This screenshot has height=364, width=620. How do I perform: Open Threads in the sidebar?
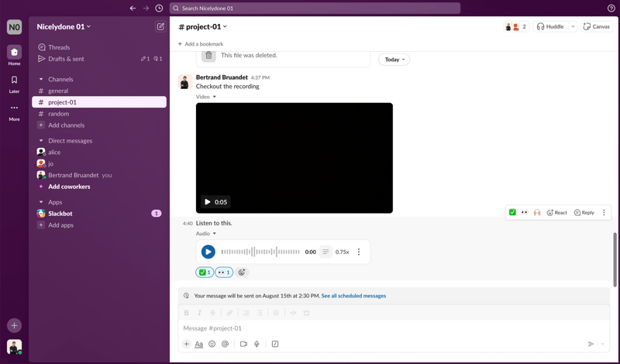[59, 47]
